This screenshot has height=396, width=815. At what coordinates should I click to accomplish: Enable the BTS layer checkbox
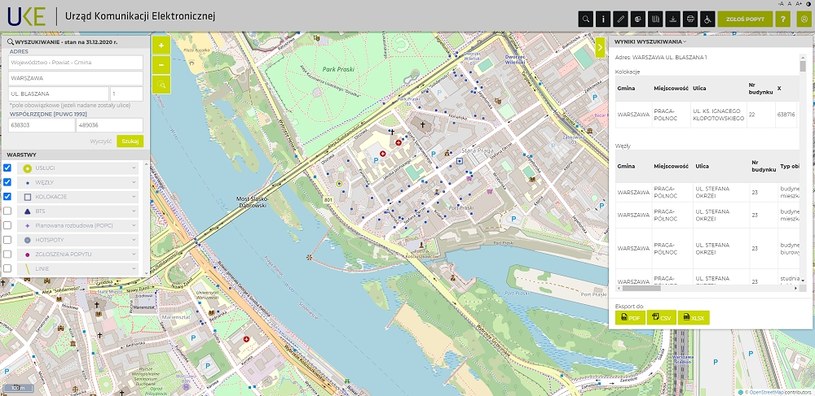pyautogui.click(x=7, y=211)
